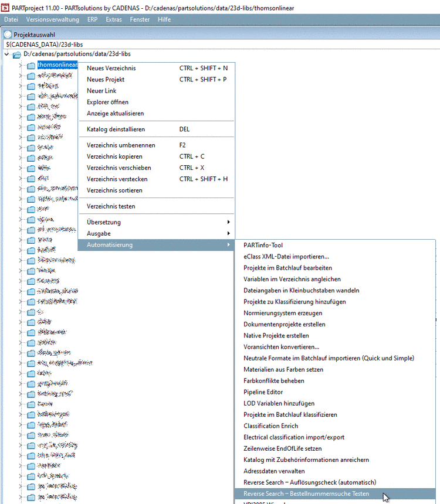This screenshot has width=440, height=504.
Task: Open the Datei menu
Action: (11, 19)
